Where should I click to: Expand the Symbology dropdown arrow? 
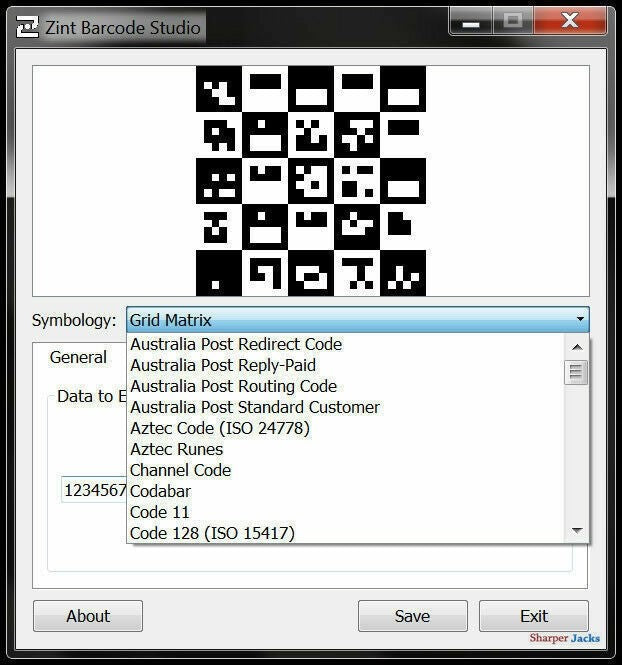point(579,320)
